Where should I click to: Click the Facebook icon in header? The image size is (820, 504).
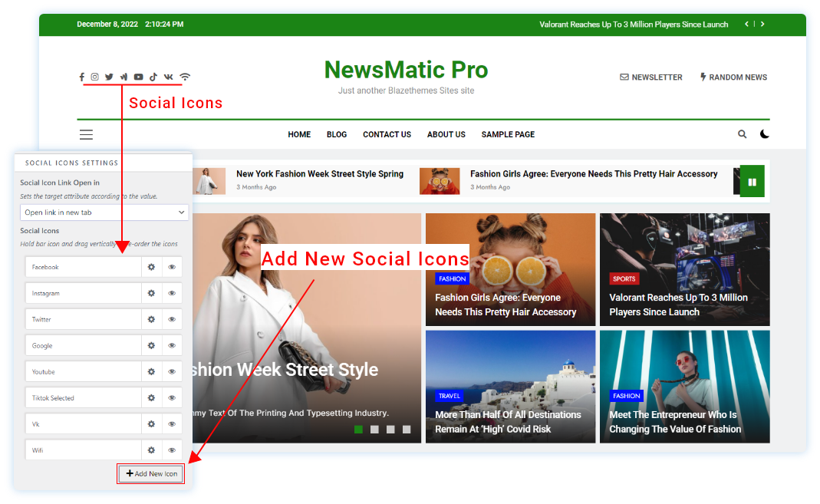(82, 77)
